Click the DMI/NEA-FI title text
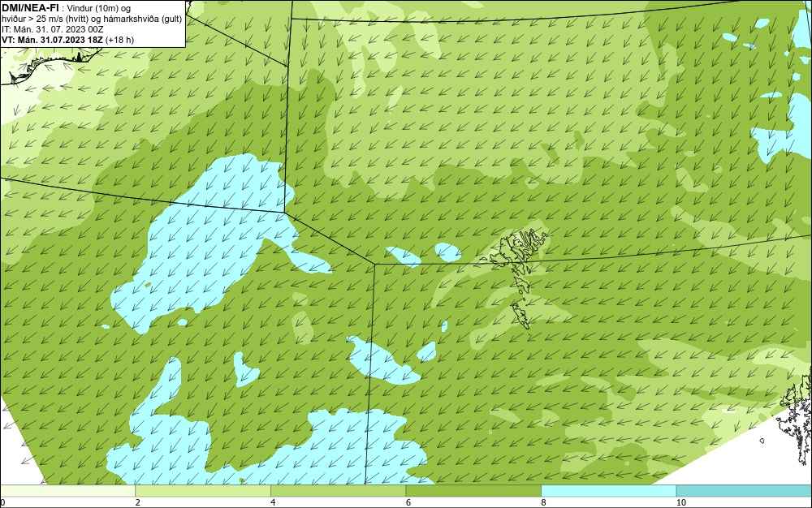The image size is (812, 508). tap(30, 7)
